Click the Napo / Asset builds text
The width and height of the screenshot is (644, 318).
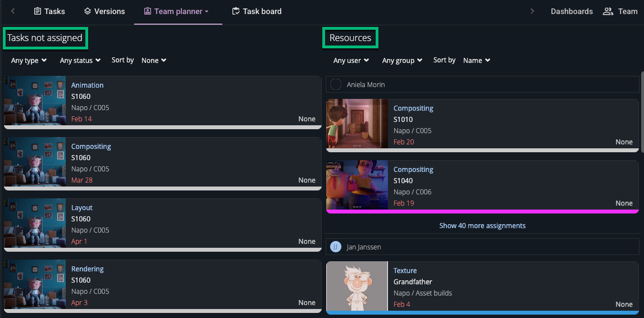pyautogui.click(x=423, y=293)
